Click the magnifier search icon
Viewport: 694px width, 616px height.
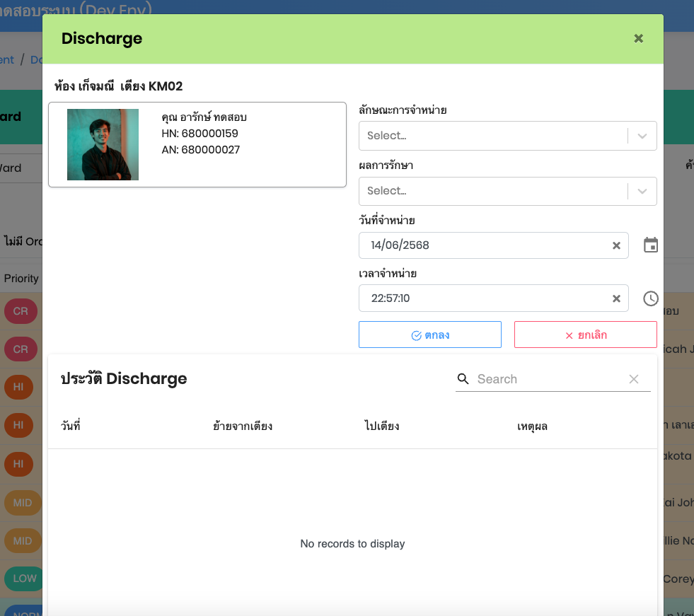[463, 379]
